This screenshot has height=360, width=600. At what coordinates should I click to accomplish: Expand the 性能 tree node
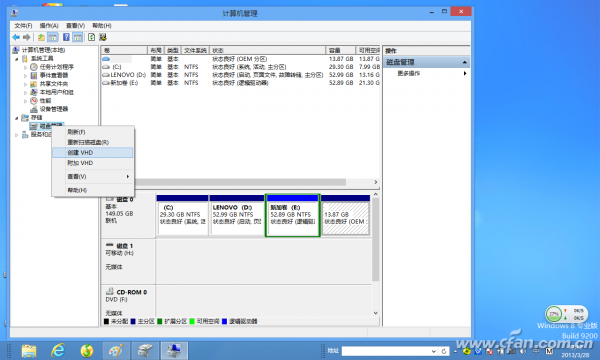click(25, 101)
